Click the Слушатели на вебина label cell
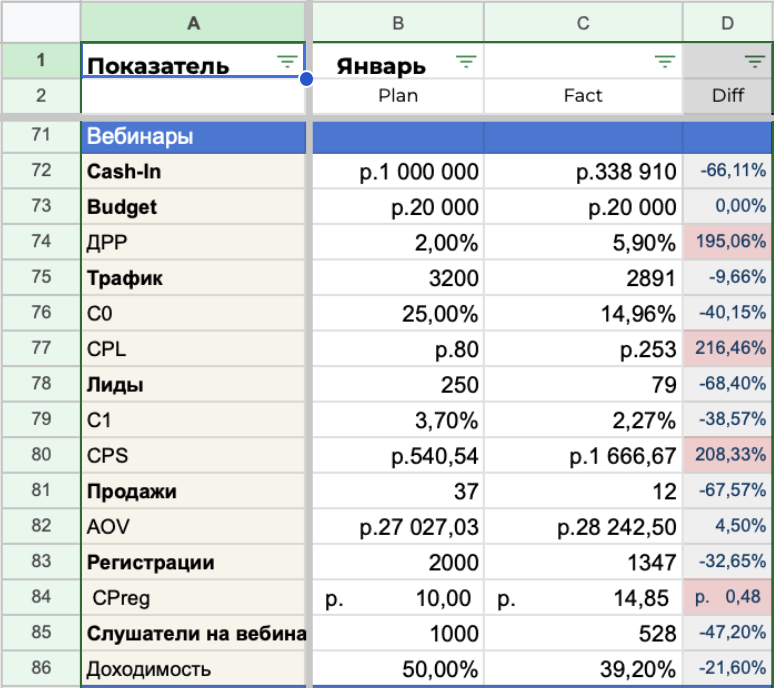The height and width of the screenshot is (688, 774). (193, 633)
